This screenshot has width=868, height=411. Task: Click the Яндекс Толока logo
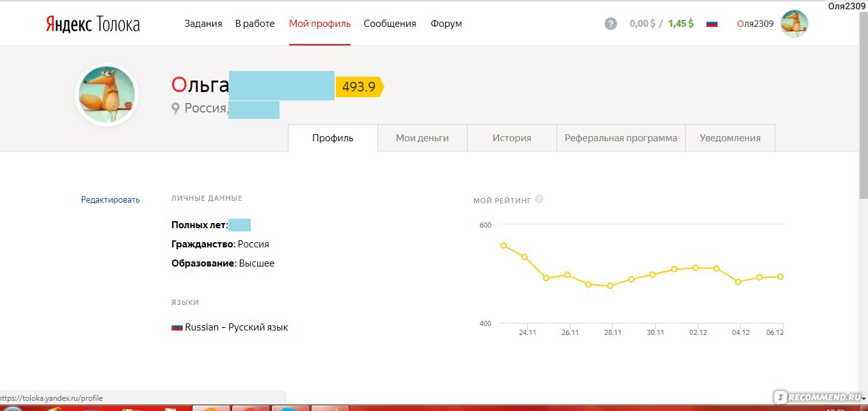pyautogui.click(x=93, y=24)
